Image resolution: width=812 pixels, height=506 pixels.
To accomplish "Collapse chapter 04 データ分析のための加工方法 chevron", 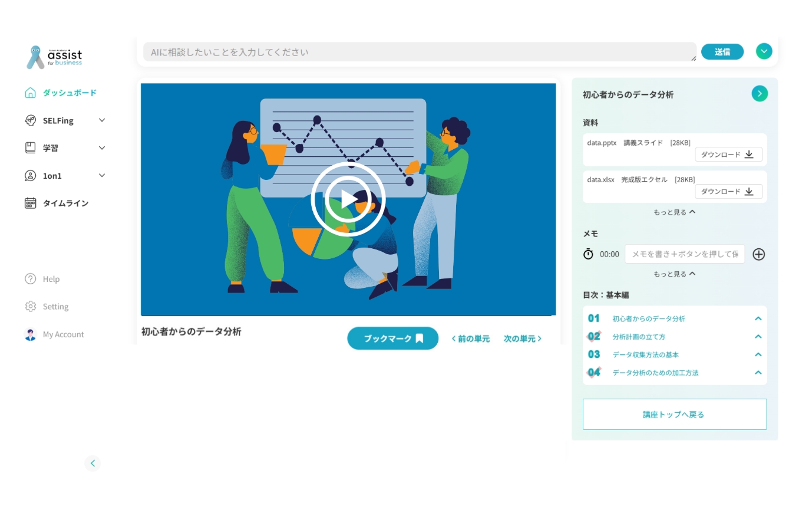I will click(758, 373).
